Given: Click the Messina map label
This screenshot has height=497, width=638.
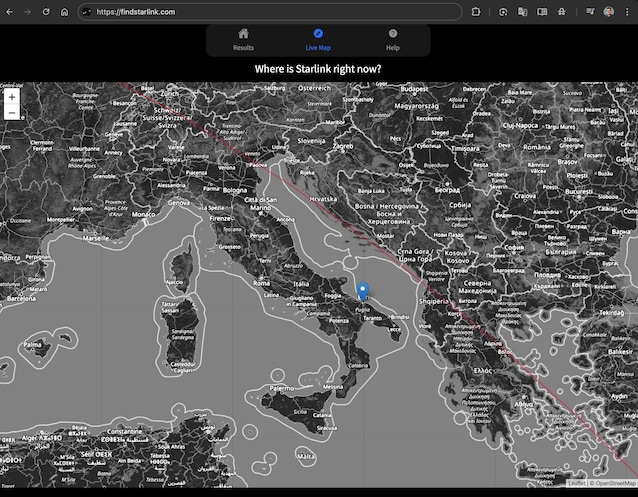Looking at the screenshot, I should click(333, 387).
